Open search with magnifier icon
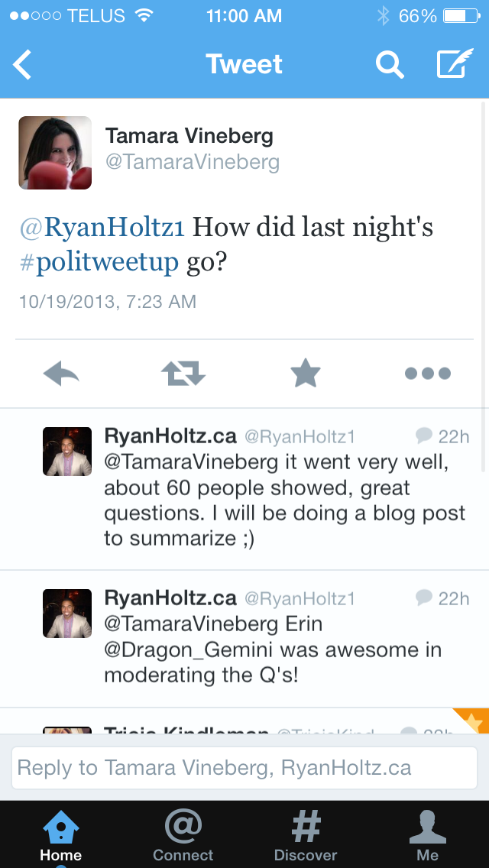489x868 pixels. (x=390, y=65)
